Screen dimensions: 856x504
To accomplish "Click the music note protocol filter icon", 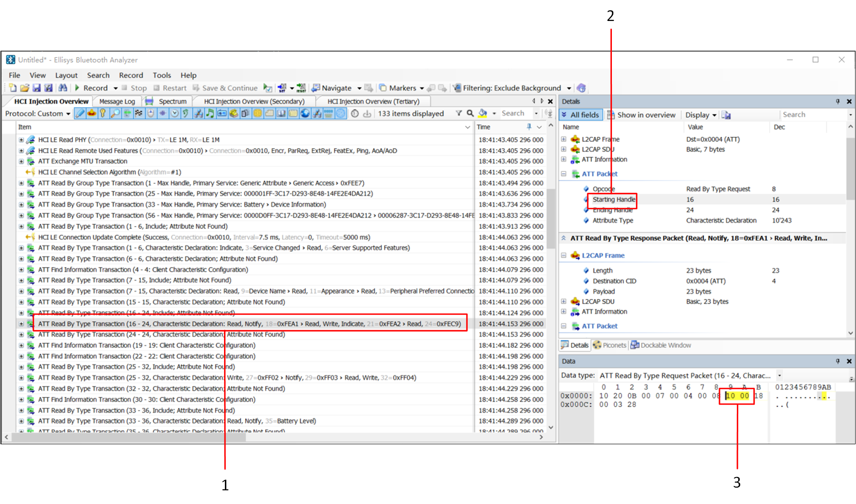I will pos(210,114).
